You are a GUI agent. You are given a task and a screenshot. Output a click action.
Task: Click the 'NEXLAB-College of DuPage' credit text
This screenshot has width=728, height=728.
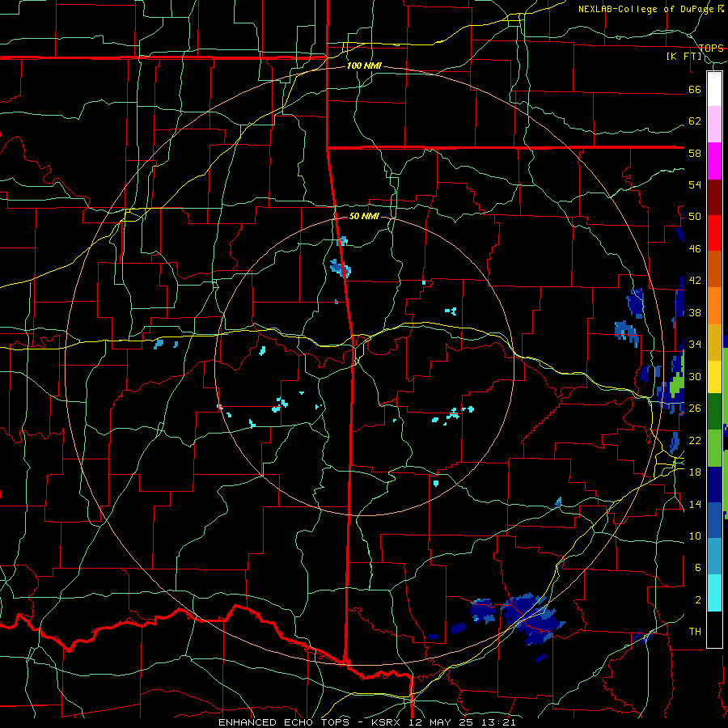tap(645, 9)
